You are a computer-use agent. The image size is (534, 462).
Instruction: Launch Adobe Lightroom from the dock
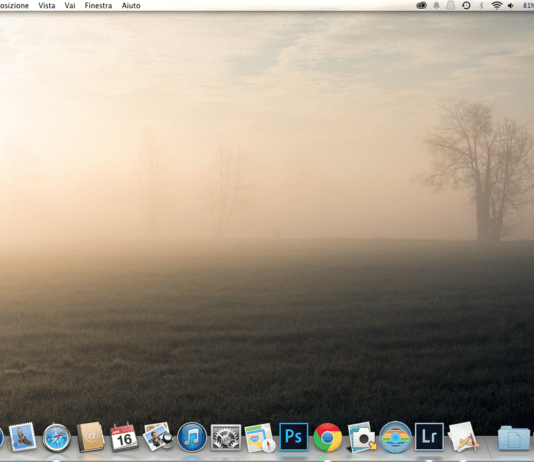tap(429, 437)
